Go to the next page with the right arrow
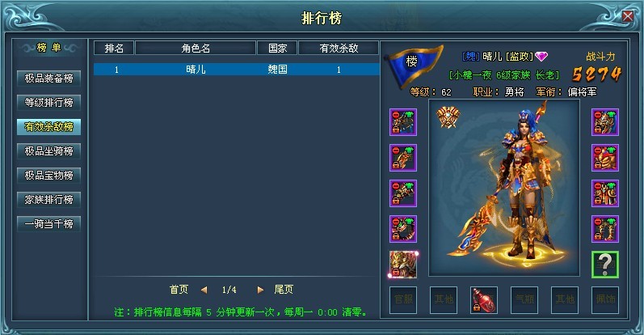 (260, 290)
